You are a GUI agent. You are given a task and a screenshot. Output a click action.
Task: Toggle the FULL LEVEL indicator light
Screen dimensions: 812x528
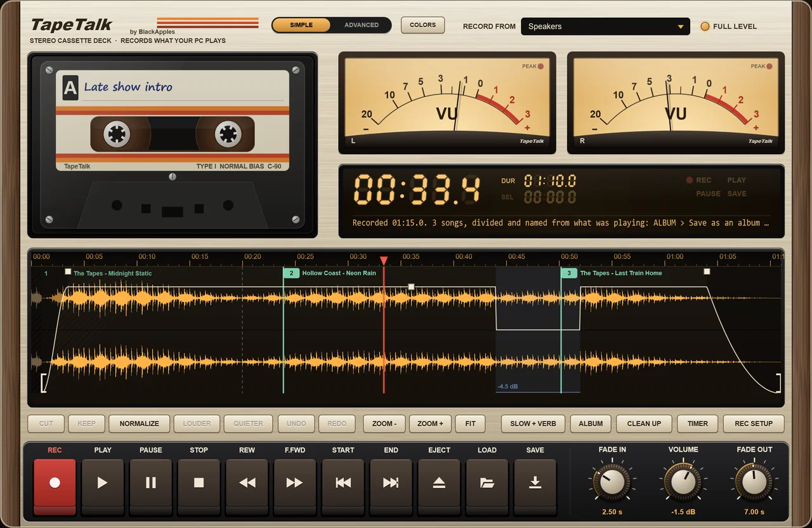(x=705, y=27)
